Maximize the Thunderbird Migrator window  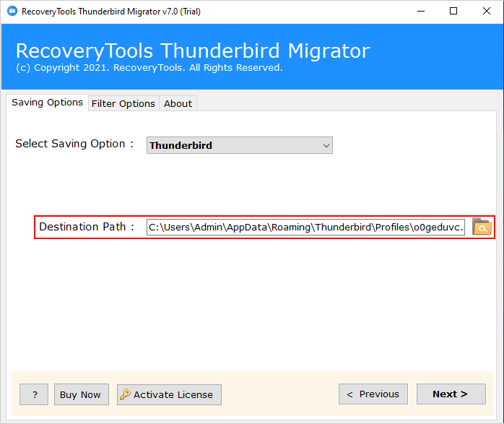click(x=453, y=12)
